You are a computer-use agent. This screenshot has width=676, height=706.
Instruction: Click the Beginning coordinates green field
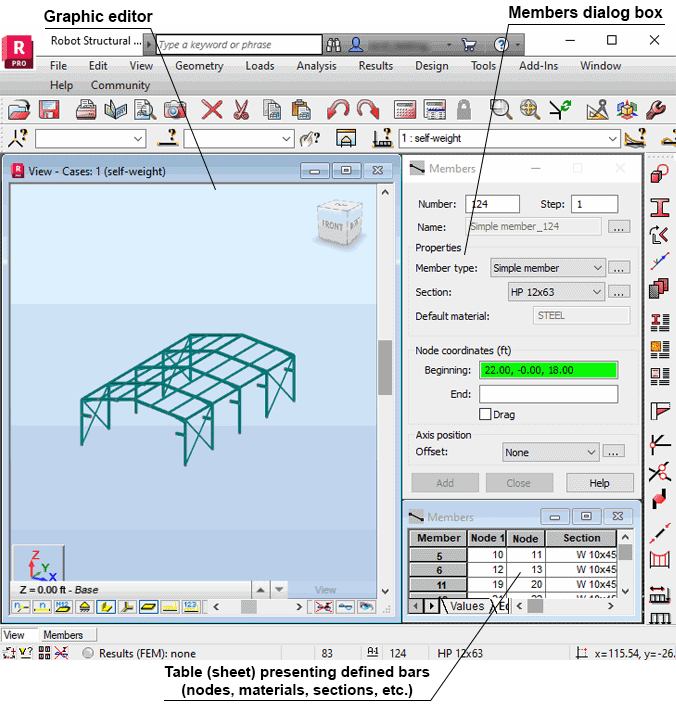pos(548,370)
